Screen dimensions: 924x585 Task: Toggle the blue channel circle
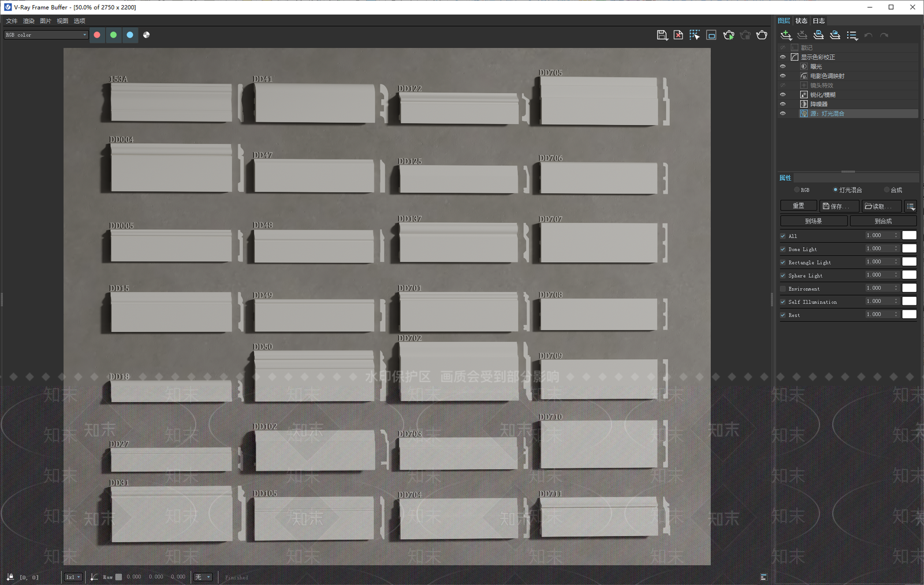coord(130,35)
